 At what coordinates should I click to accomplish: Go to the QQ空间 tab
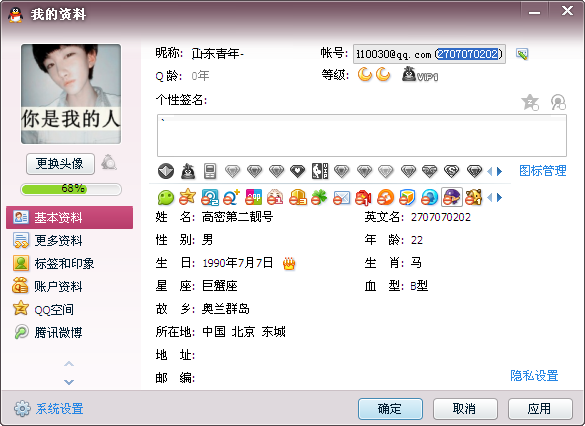69,310
